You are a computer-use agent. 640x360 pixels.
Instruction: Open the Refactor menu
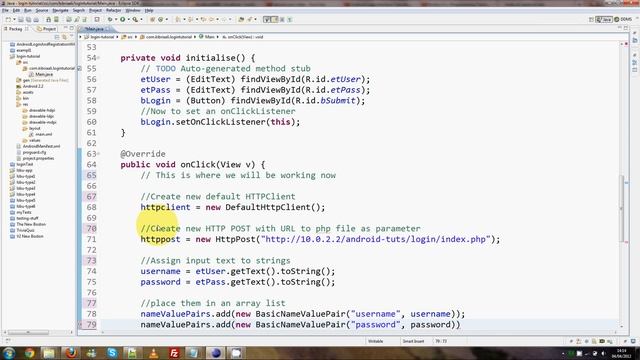click(113, 10)
